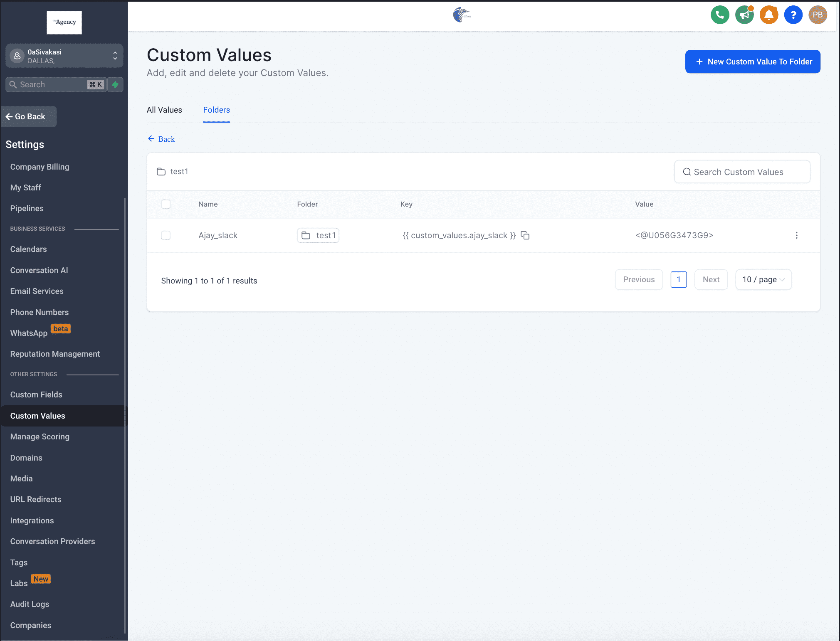Viewport: 840px width, 641px height.
Task: Open the PB user avatar menu
Action: coord(818,15)
